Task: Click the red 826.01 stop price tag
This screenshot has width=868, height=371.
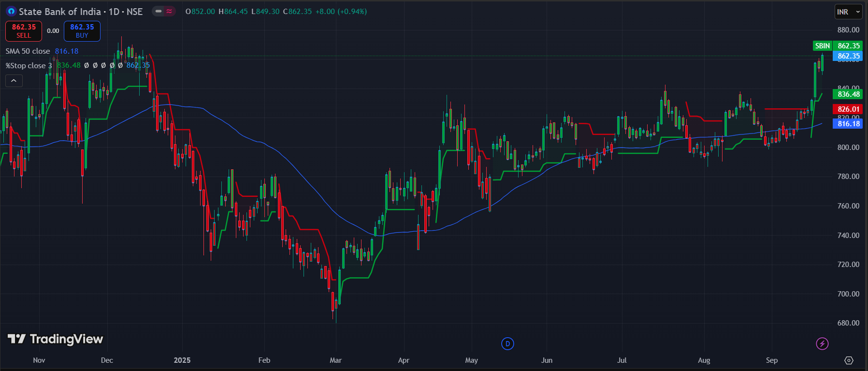Action: coord(848,109)
